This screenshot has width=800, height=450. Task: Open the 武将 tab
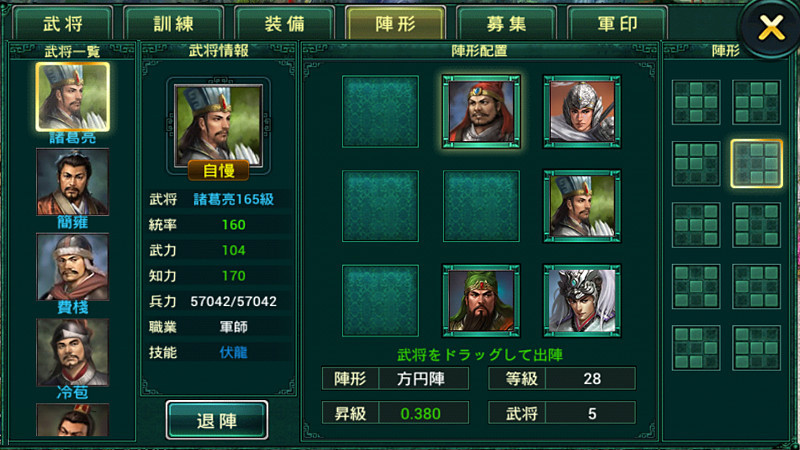pos(63,23)
